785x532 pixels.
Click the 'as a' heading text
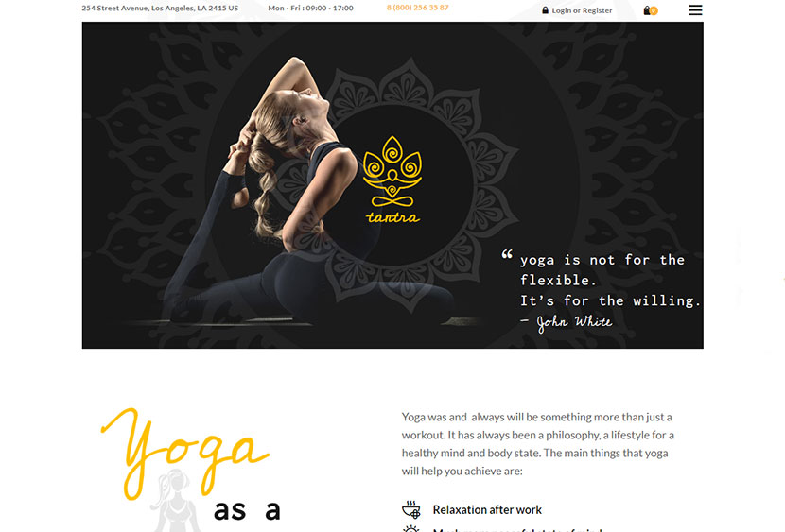click(247, 510)
